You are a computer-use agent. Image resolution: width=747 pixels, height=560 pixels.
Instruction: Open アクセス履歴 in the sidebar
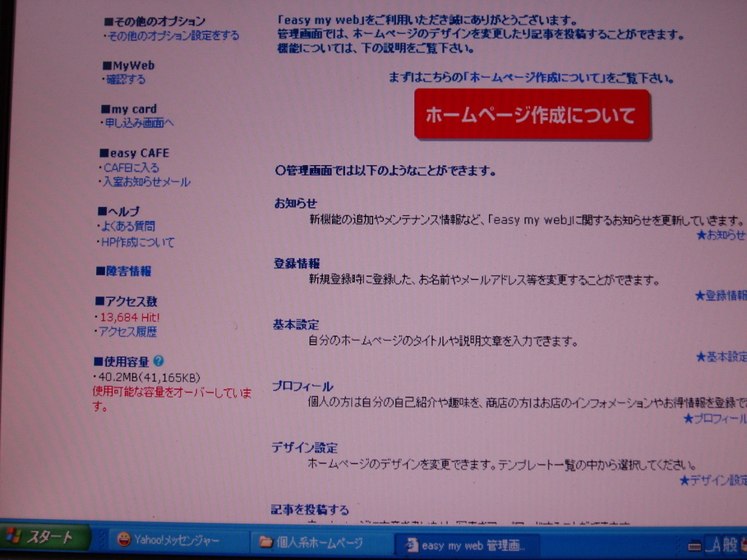(x=127, y=332)
